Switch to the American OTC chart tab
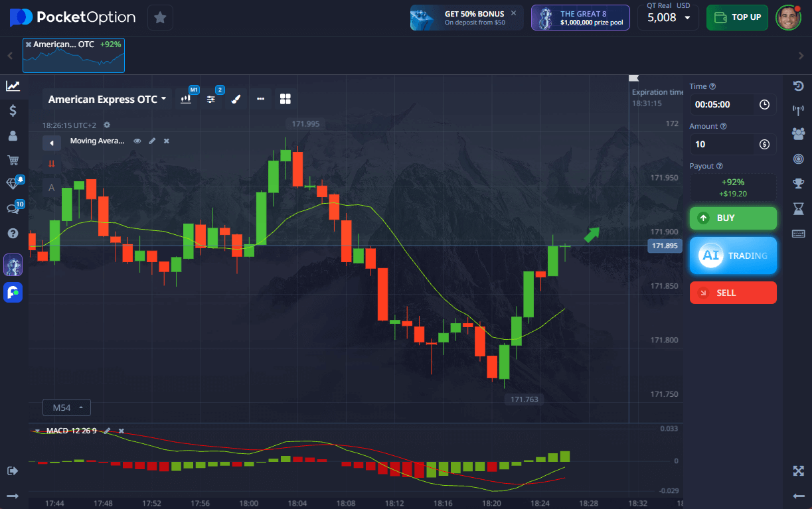812x509 pixels. (x=73, y=55)
